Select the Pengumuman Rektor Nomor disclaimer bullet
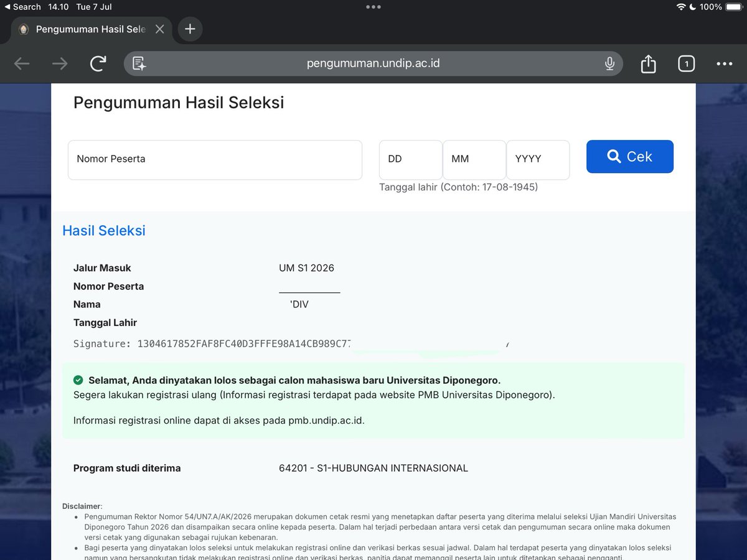 point(380,526)
